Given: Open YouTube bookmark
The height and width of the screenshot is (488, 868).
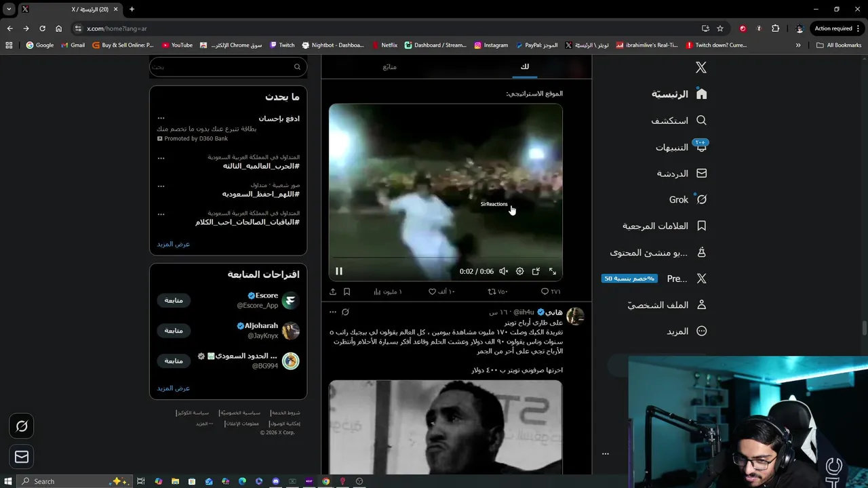Looking at the screenshot, I should [177, 45].
